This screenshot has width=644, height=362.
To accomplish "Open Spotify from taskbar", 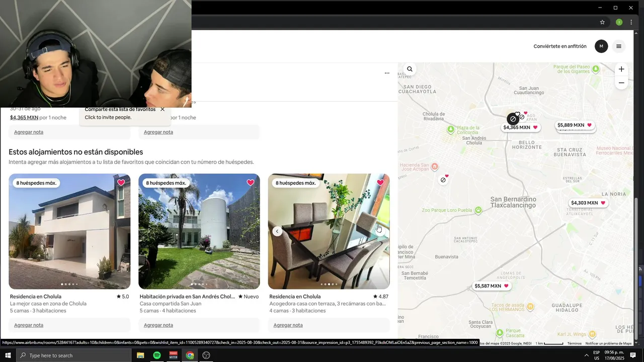I will click(x=157, y=355).
